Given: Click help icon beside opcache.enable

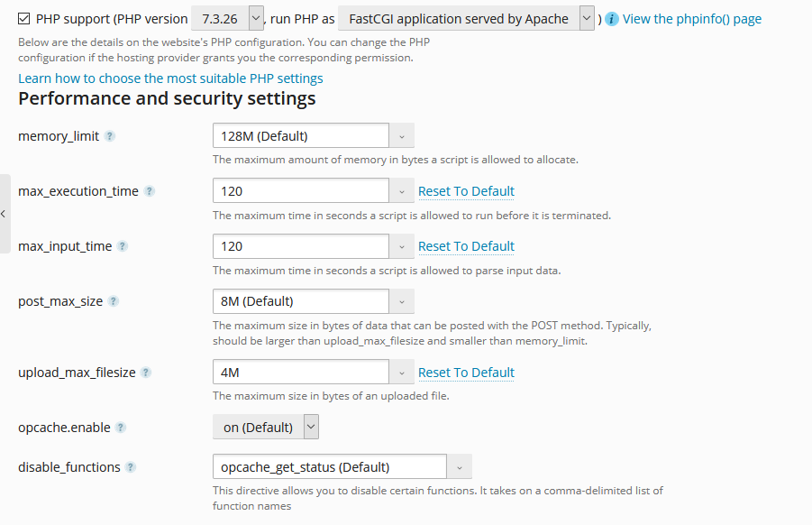Looking at the screenshot, I should click(121, 428).
